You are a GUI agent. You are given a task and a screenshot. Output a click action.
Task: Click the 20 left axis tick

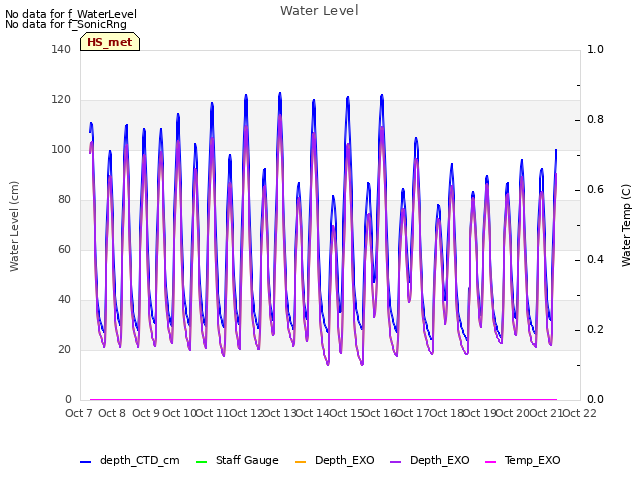click(64, 349)
